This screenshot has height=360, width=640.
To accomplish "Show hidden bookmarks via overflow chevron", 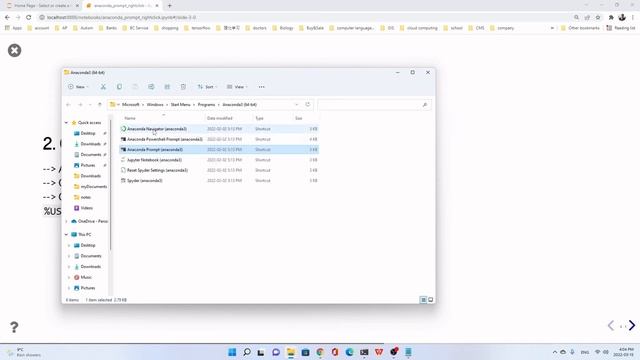I will tap(552, 28).
